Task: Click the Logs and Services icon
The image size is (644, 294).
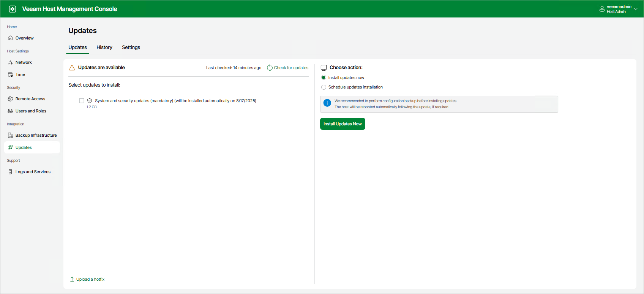Action: tap(10, 172)
